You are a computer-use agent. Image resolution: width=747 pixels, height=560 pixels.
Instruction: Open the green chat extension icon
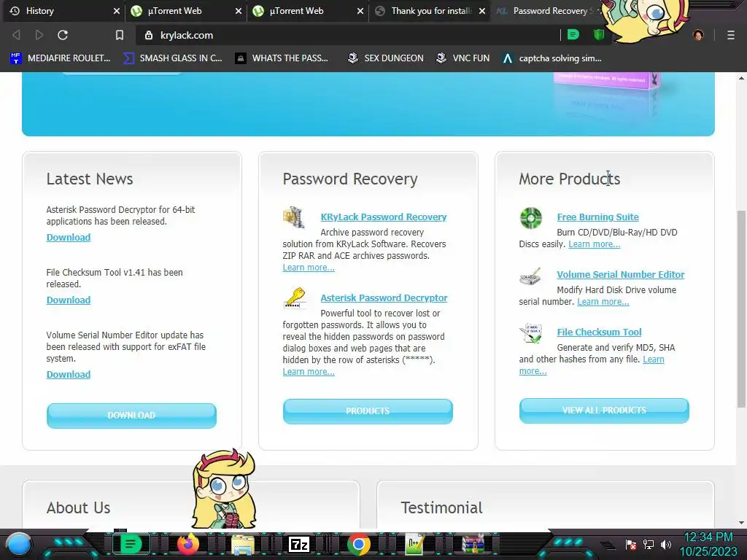click(573, 35)
